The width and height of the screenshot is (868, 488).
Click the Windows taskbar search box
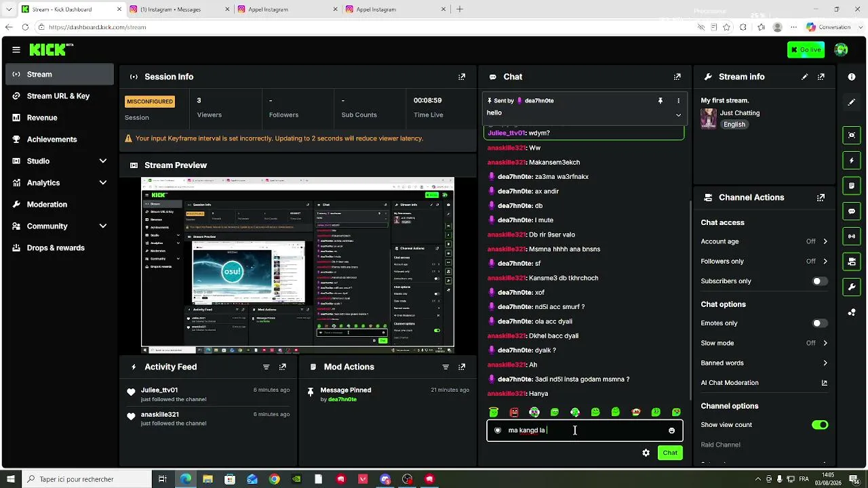click(x=88, y=479)
